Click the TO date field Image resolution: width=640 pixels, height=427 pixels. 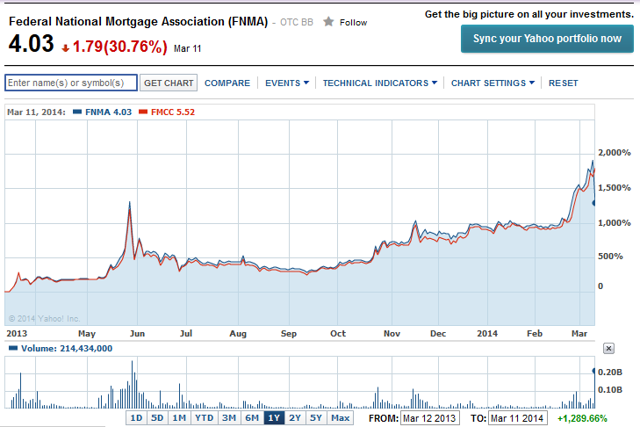click(517, 418)
